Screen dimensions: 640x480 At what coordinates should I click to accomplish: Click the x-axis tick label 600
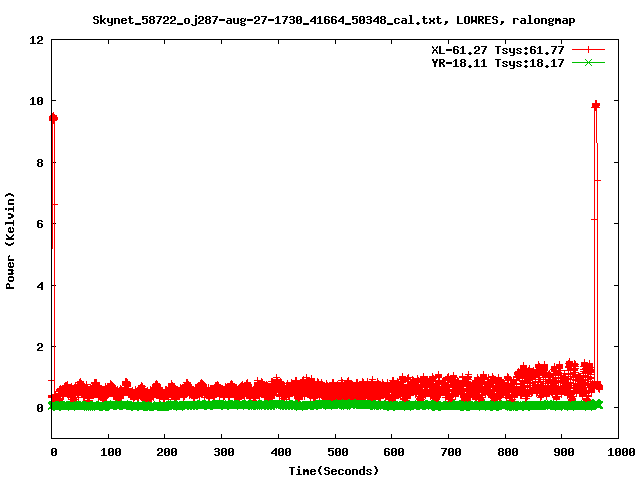point(394,452)
